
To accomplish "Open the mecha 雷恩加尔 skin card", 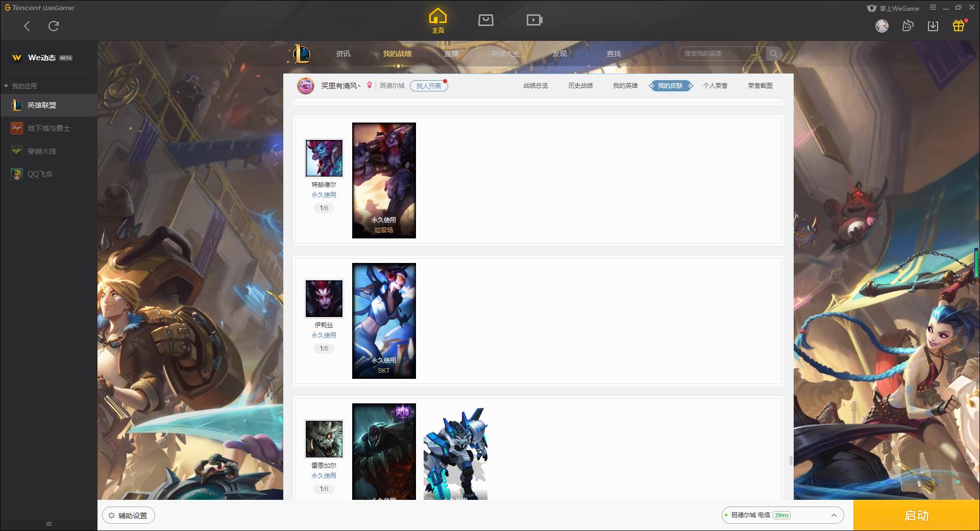I will [455, 451].
